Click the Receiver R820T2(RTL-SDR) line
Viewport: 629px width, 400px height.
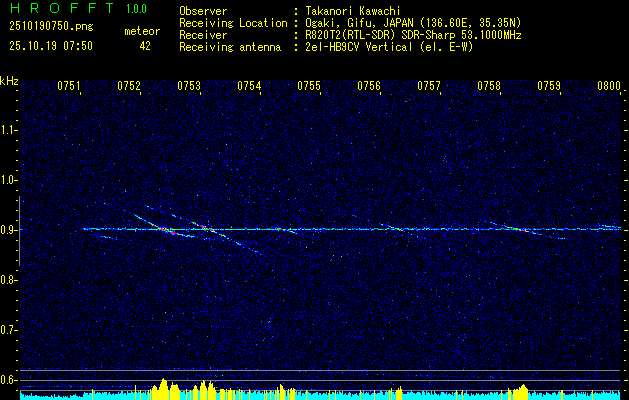point(414,35)
